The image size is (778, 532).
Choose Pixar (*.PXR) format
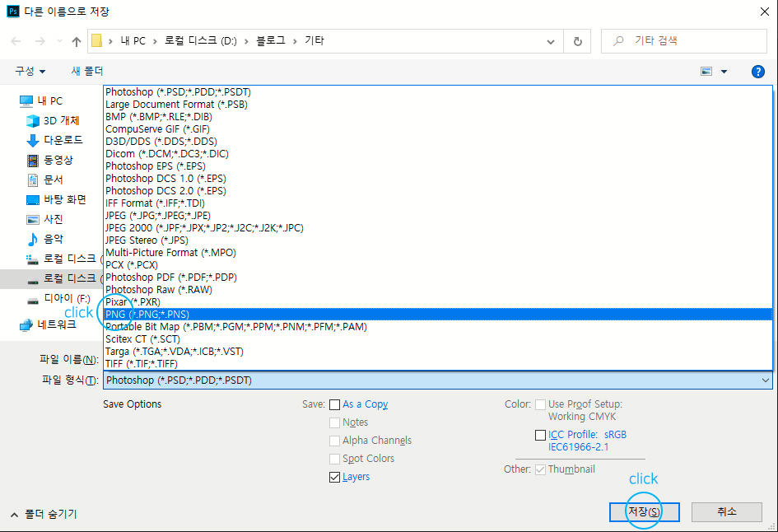(x=438, y=301)
